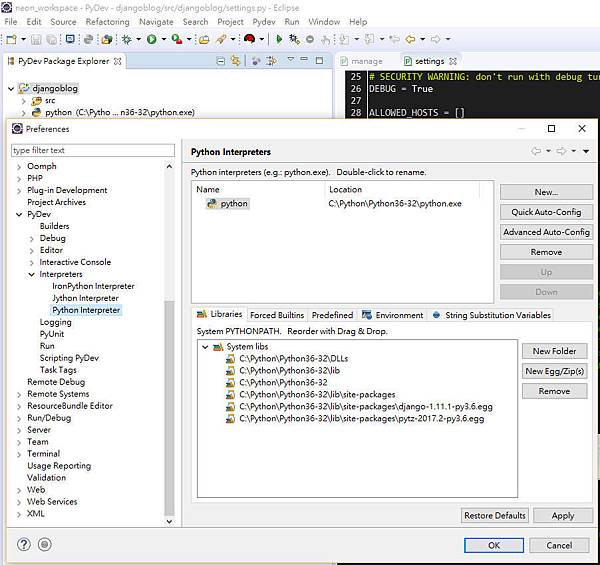Image resolution: width=600 pixels, height=565 pixels.
Task: Click the Help question mark icon
Action: (24, 545)
